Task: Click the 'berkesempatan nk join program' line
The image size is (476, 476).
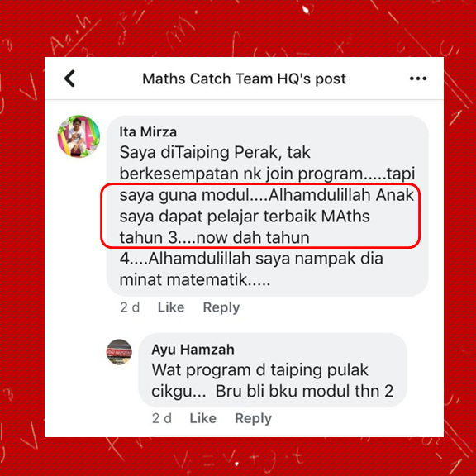Action: pyautogui.click(x=267, y=174)
